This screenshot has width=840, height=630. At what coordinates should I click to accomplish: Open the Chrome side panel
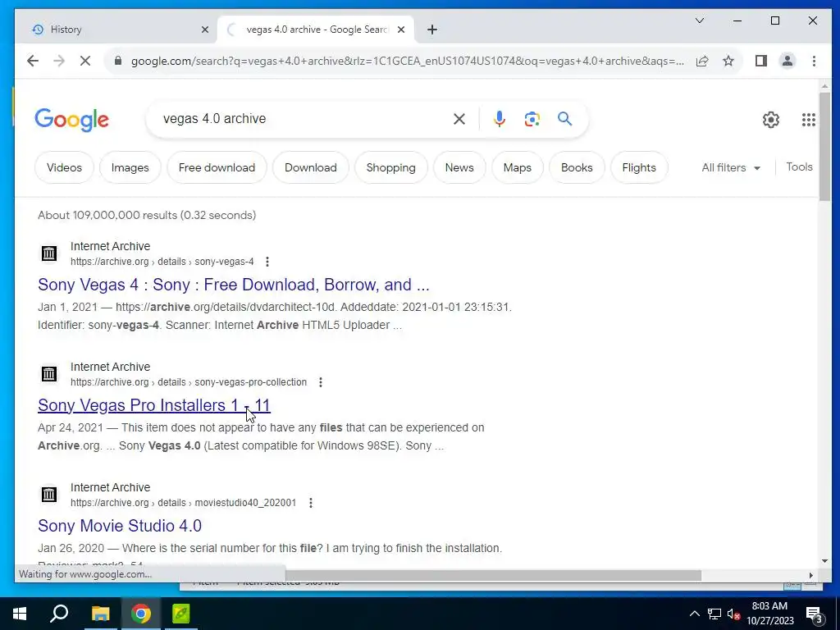pyautogui.click(x=760, y=61)
